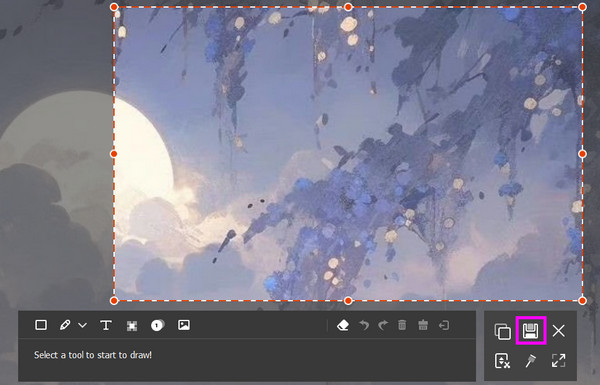Click the "Select a tool to start to draw!" hint
Image resolution: width=600 pixels, height=385 pixels.
(93, 355)
